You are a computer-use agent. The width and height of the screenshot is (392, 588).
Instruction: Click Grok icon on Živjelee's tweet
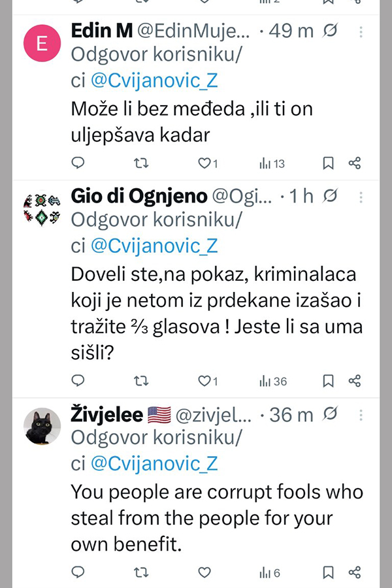(x=330, y=414)
